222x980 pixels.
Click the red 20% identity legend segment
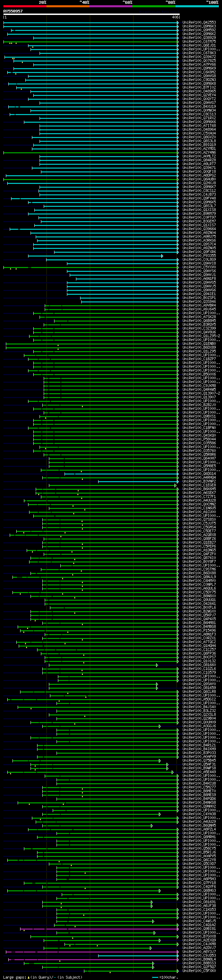25,6
